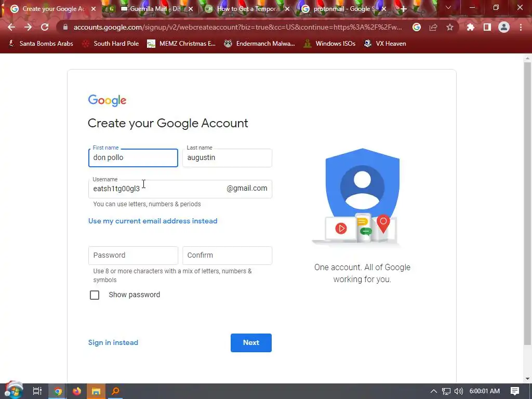Click the page vertical scrollbar
This screenshot has width=532, height=399.
coord(527,204)
